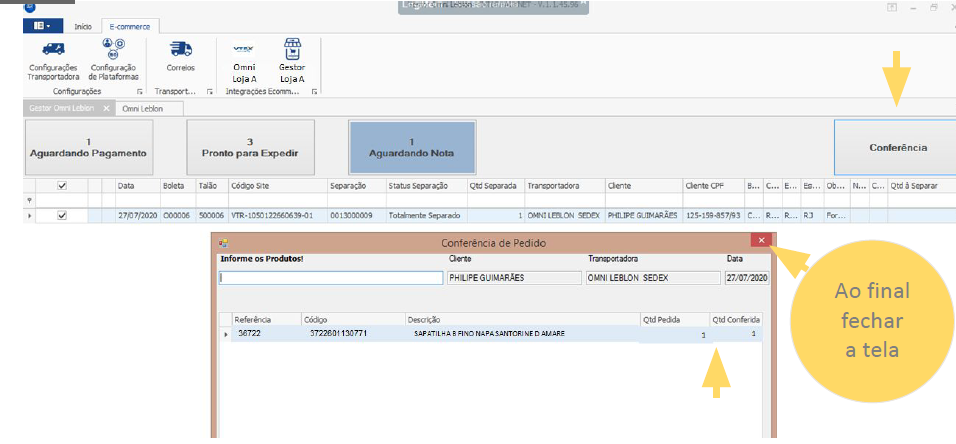Click the Correios delivery truck icon
This screenshot has height=444, width=956.
pos(180,49)
